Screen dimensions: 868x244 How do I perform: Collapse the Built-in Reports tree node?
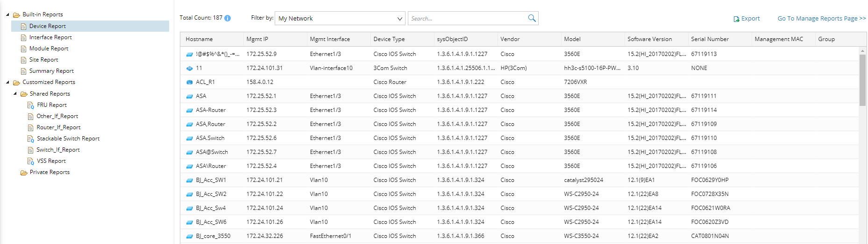pos(7,14)
